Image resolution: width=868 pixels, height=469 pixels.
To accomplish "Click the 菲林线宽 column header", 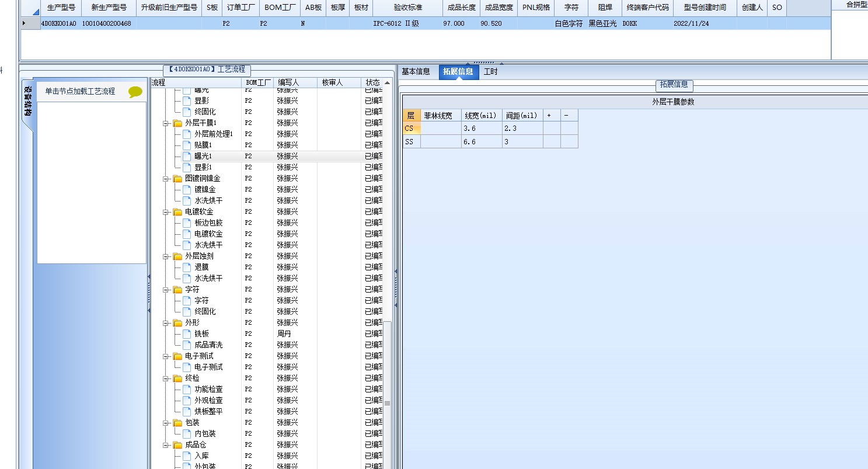I will (x=441, y=115).
